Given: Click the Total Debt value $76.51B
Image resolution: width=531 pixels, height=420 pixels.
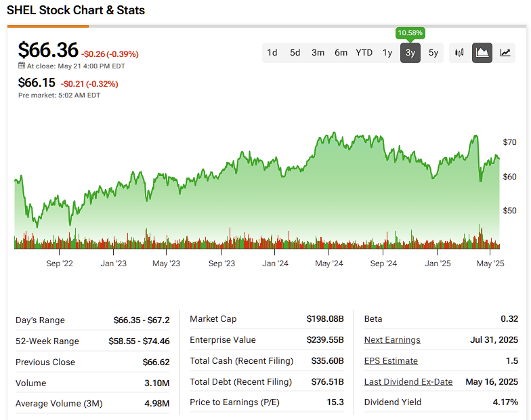Looking at the screenshot, I should point(328,382).
